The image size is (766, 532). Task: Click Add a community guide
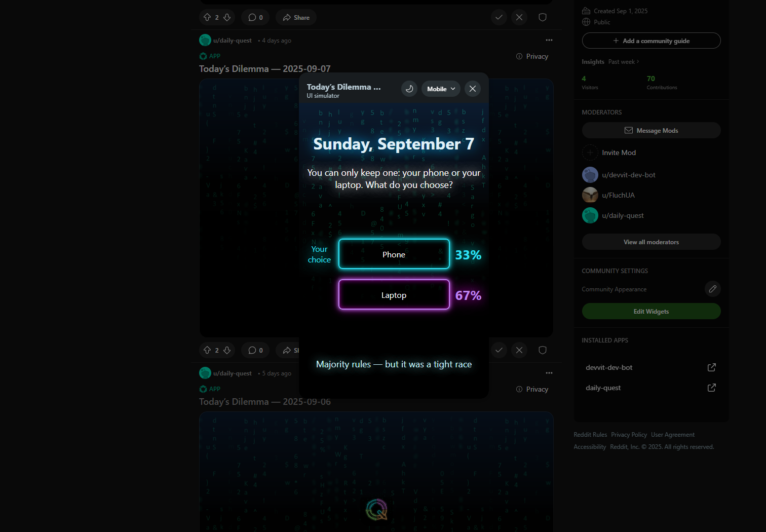(651, 41)
